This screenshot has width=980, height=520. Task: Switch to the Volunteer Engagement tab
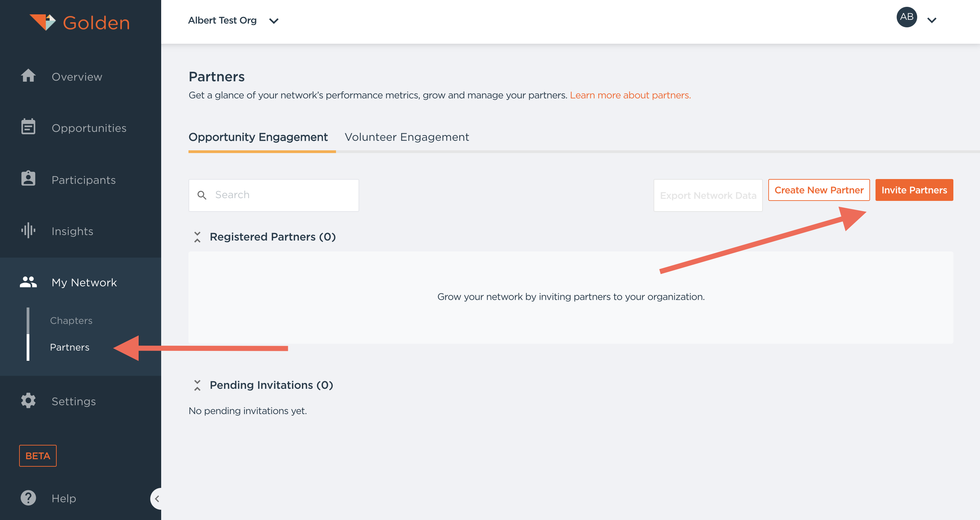(x=406, y=137)
